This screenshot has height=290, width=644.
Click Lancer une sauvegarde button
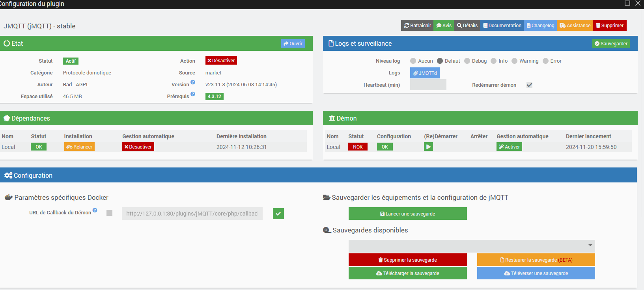coord(408,214)
